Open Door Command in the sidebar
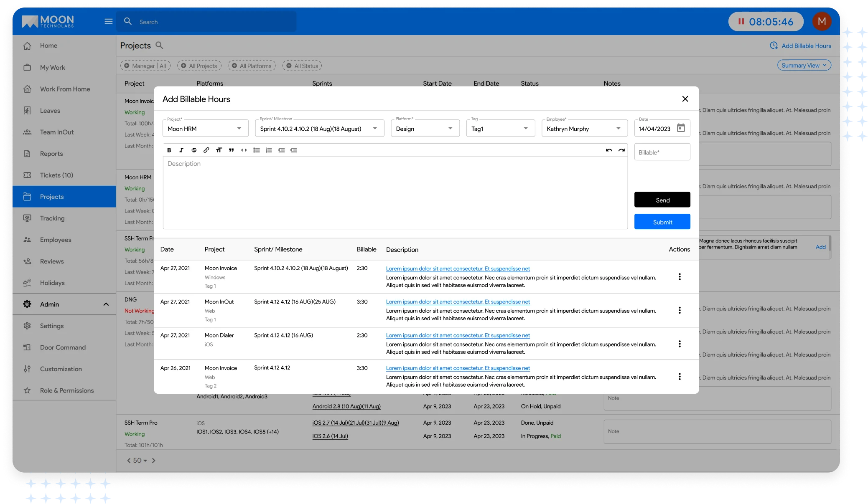This screenshot has height=504, width=868. (x=64, y=347)
